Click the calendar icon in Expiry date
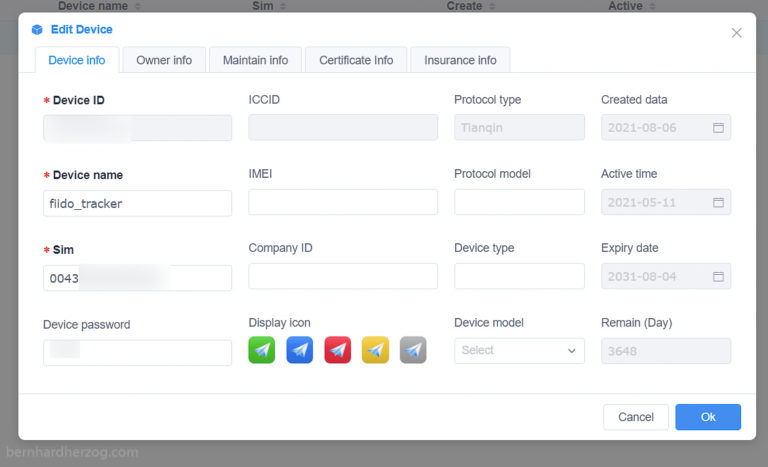The image size is (768, 467). [x=718, y=277]
